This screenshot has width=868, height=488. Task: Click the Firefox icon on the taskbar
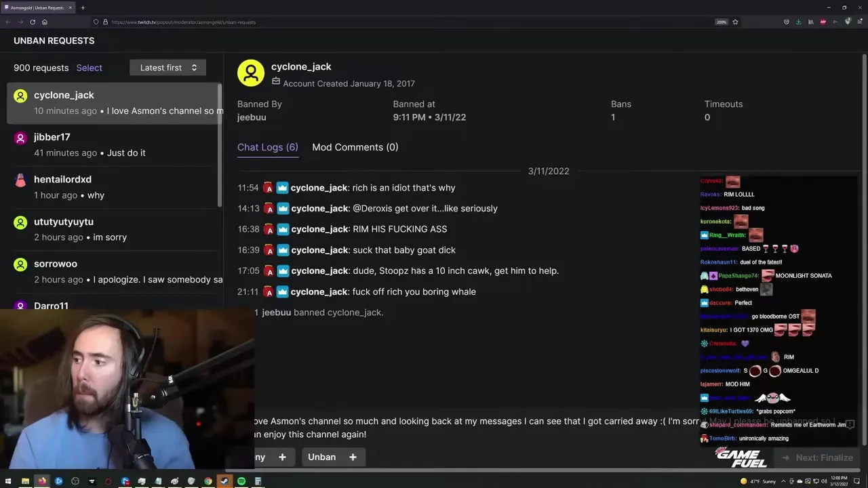tap(42, 481)
